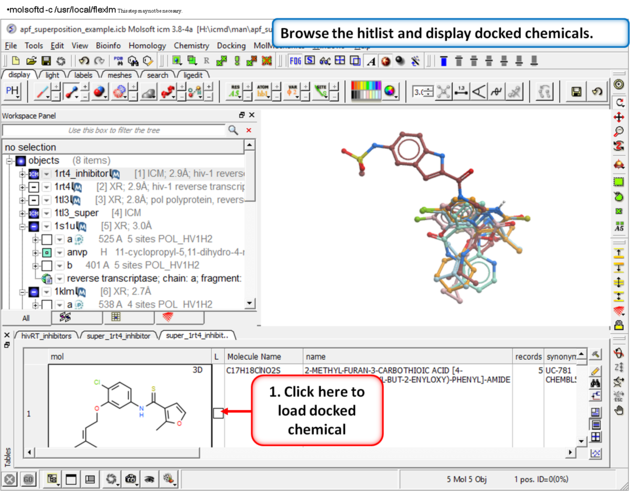This screenshot has height=491, width=630.
Task: Click the rainbow color palette swatch
Action: point(365,92)
